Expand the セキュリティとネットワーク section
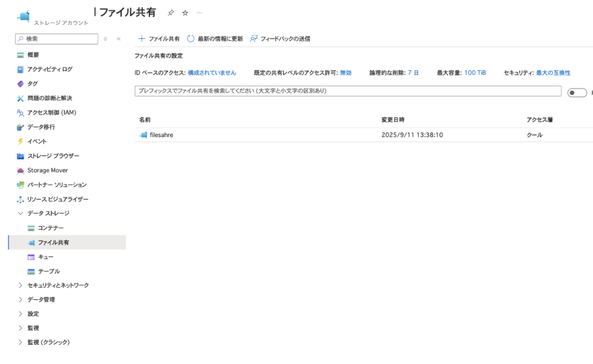 (x=21, y=285)
